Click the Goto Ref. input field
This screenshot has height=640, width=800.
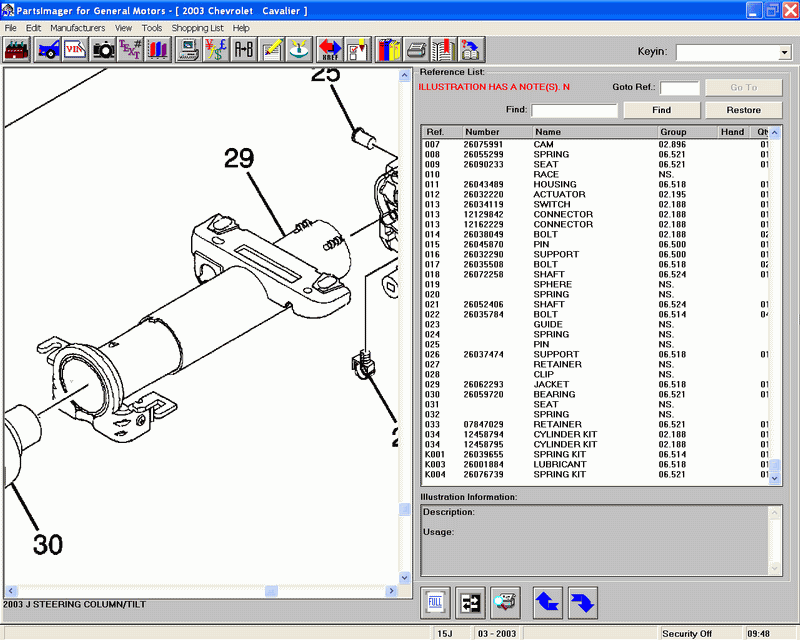pyautogui.click(x=680, y=88)
